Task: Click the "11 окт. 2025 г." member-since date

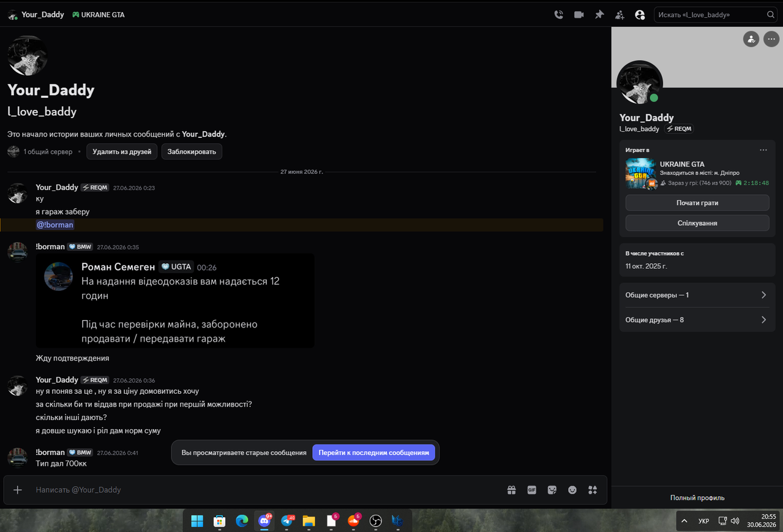Action: [646, 266]
